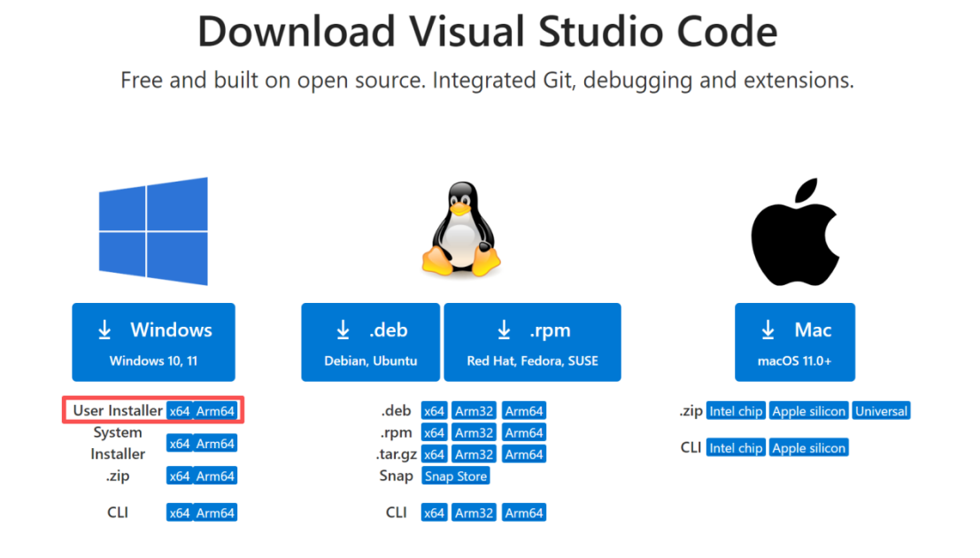Screen dimensions: 980x558
Task: Download VS Code for Windows 10, 11
Action: [x=153, y=342]
